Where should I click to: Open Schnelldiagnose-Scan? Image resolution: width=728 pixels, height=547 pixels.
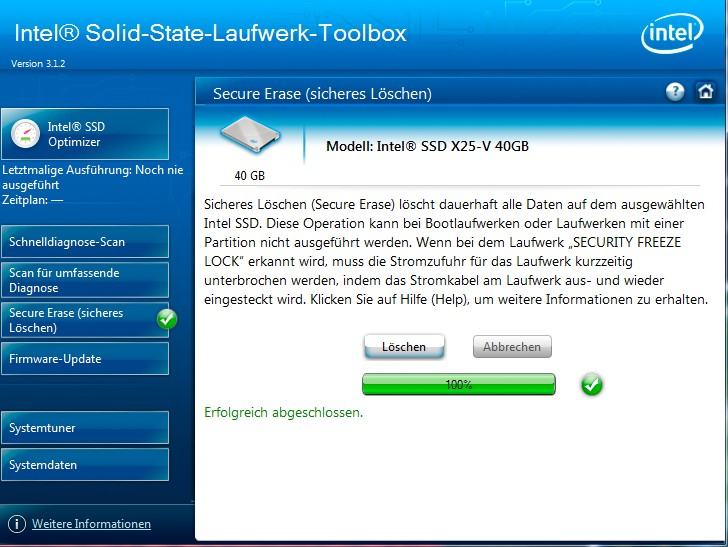click(x=85, y=241)
